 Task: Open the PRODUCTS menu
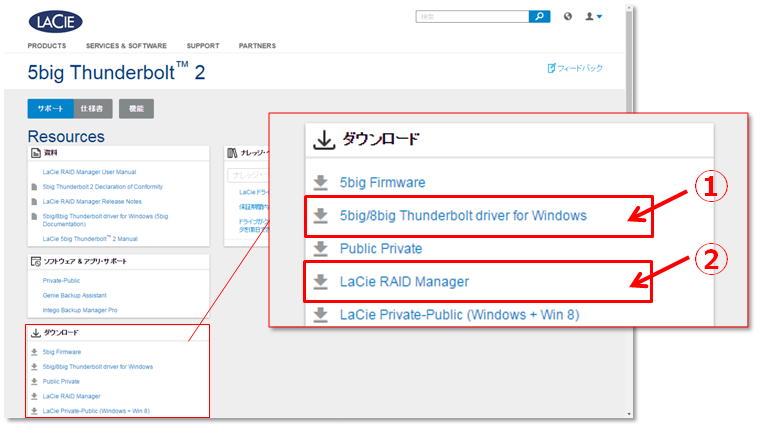pos(46,45)
